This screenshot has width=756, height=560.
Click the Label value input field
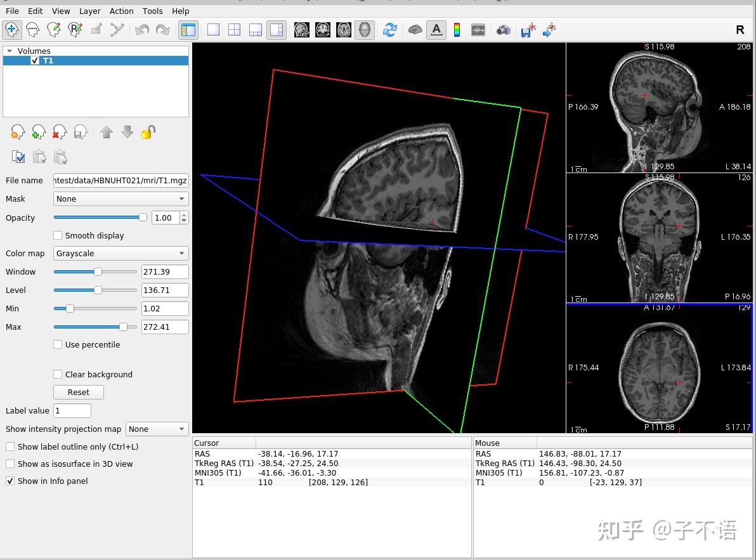(72, 410)
